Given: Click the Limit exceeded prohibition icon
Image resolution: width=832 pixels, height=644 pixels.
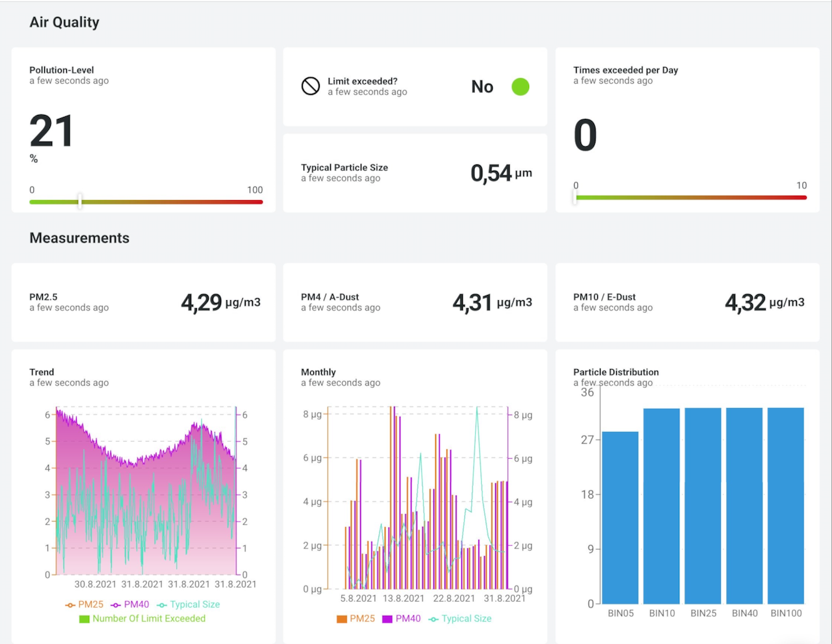Looking at the screenshot, I should tap(311, 86).
